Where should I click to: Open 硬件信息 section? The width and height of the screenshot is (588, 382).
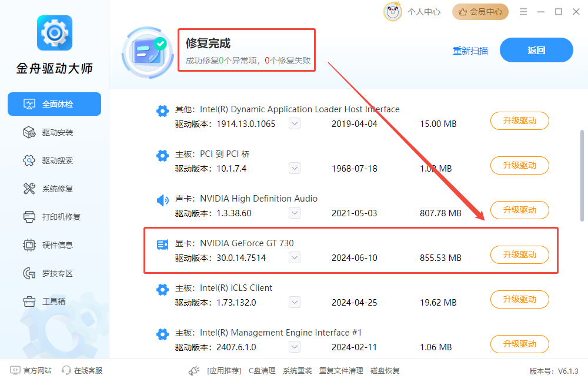[54, 245]
